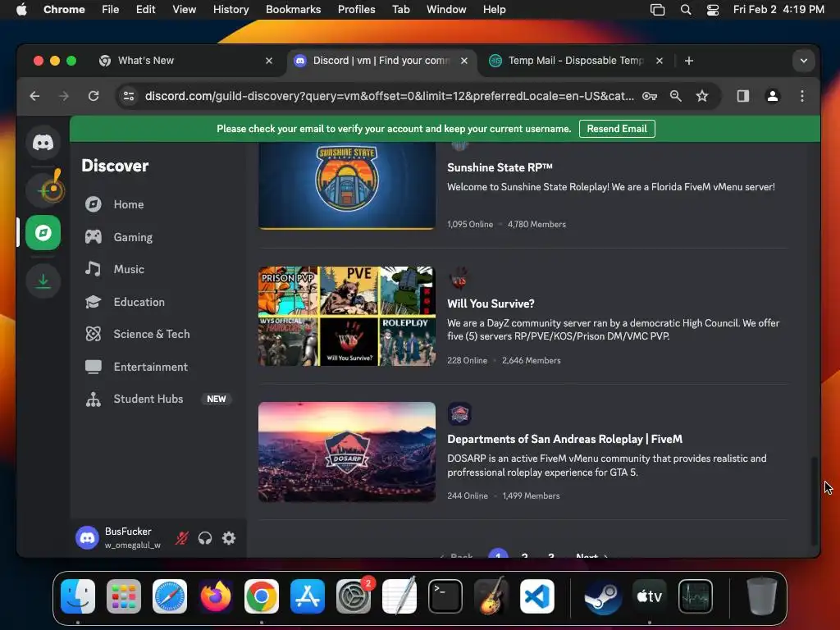This screenshot has width=840, height=630.
Task: Select the green Explore Discoverable Servers compass
Action: [43, 233]
